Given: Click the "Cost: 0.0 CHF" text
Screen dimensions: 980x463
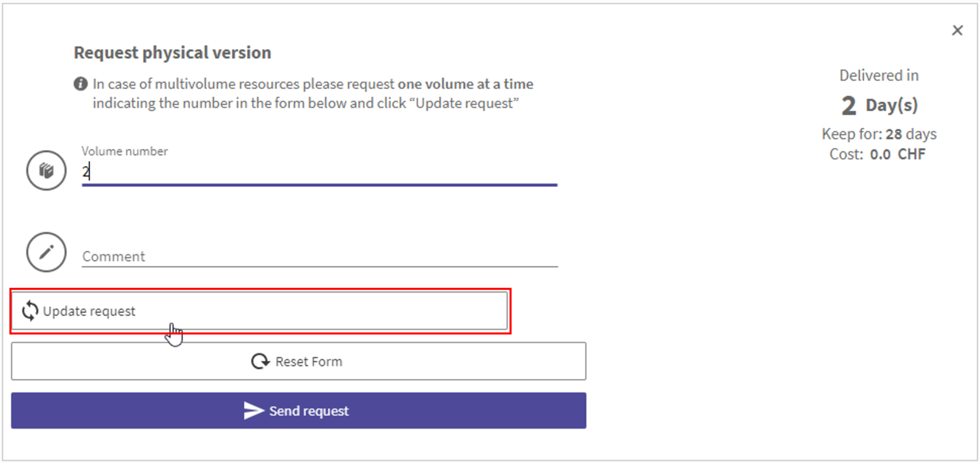Looking at the screenshot, I should pyautogui.click(x=879, y=154).
